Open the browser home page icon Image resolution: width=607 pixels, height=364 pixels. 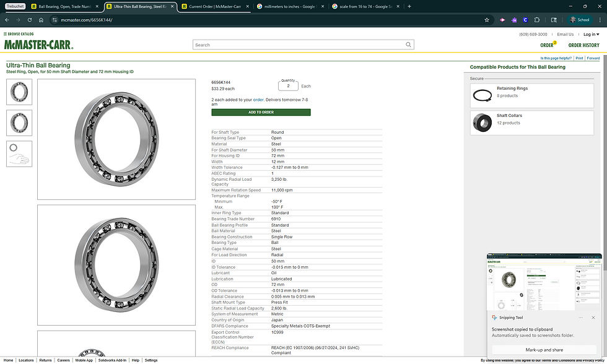pos(41,20)
